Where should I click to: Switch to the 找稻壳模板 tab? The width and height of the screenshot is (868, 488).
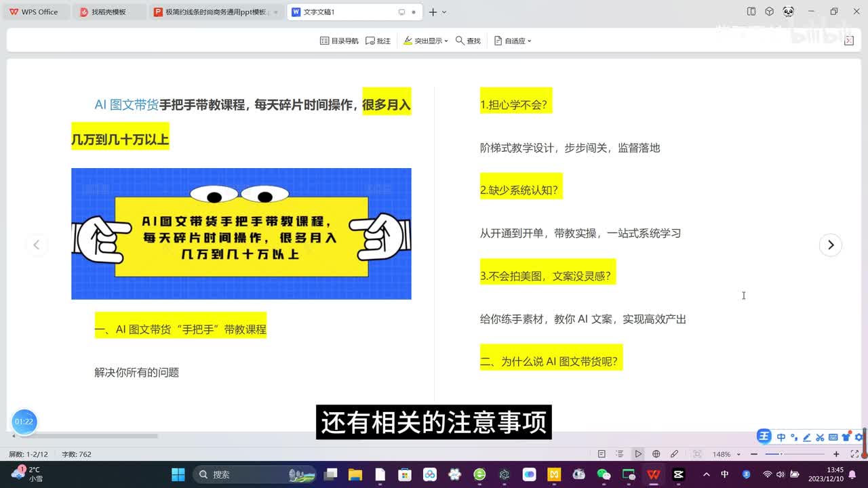(108, 12)
